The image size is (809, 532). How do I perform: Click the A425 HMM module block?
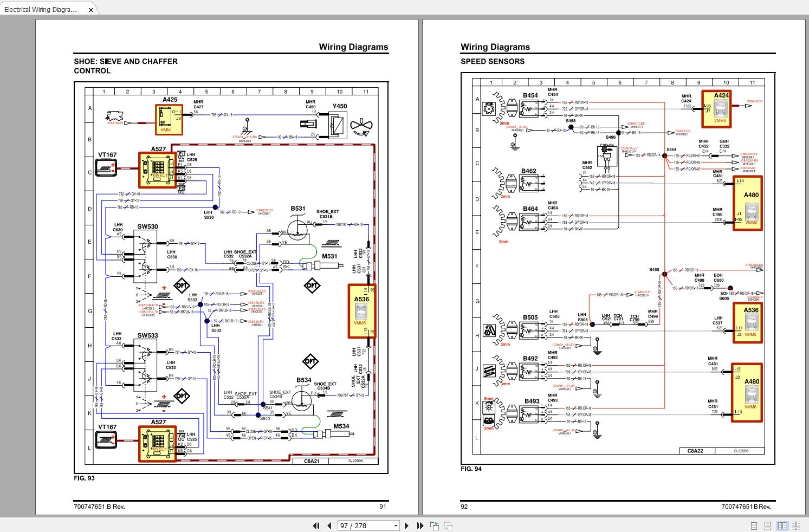click(169, 120)
